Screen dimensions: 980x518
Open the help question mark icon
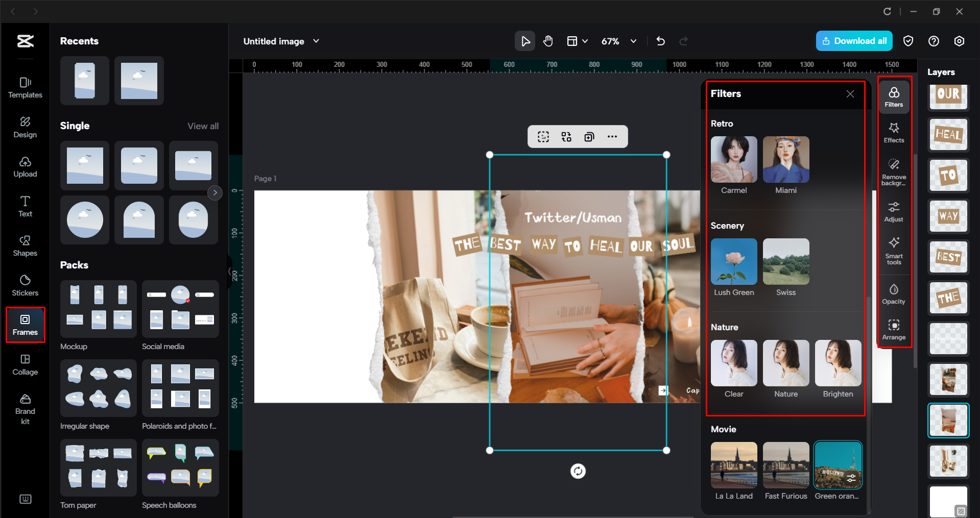pyautogui.click(x=934, y=41)
